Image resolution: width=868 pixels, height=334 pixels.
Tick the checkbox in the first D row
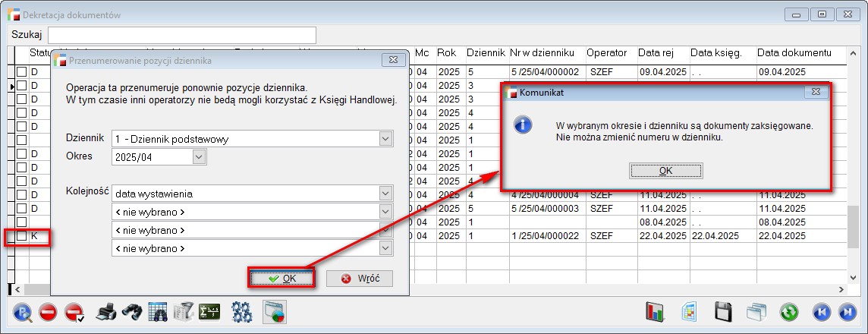point(22,72)
